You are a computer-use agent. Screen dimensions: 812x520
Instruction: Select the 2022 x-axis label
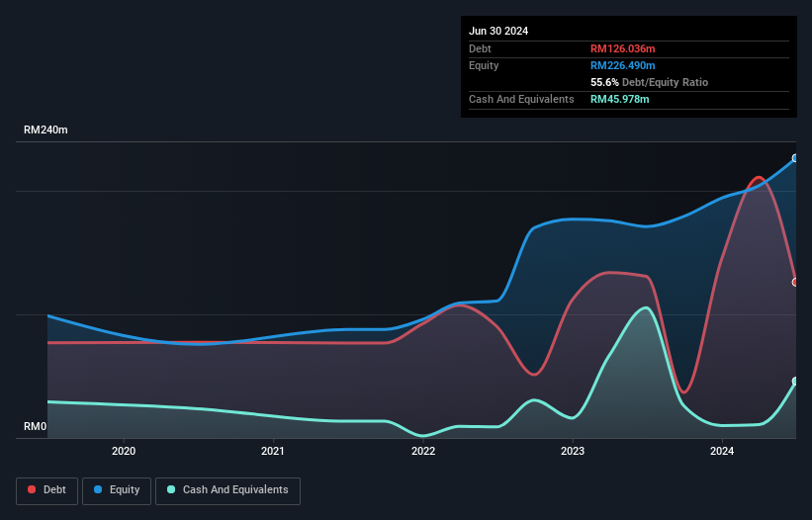pos(423,451)
